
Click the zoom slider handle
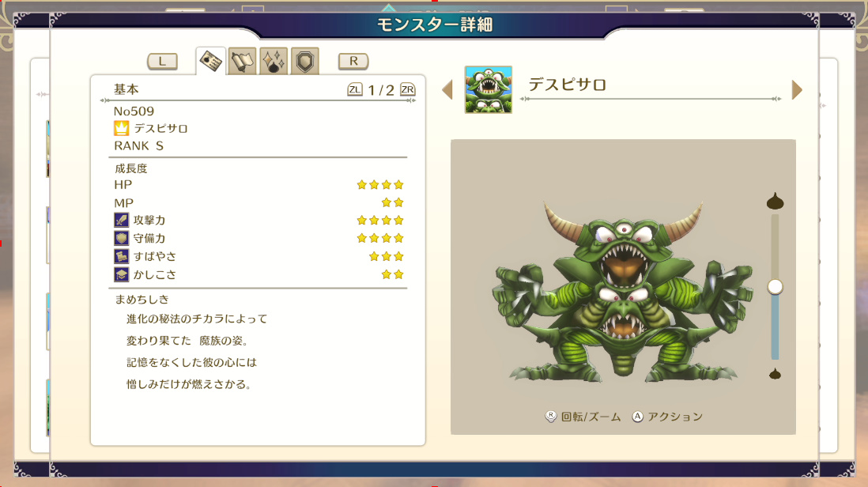775,287
